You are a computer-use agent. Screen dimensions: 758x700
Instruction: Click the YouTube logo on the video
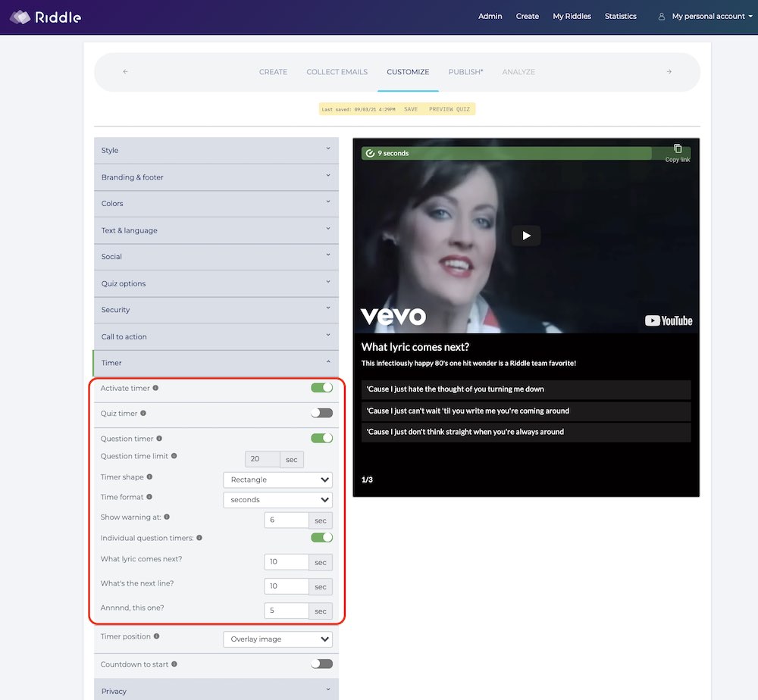click(669, 320)
